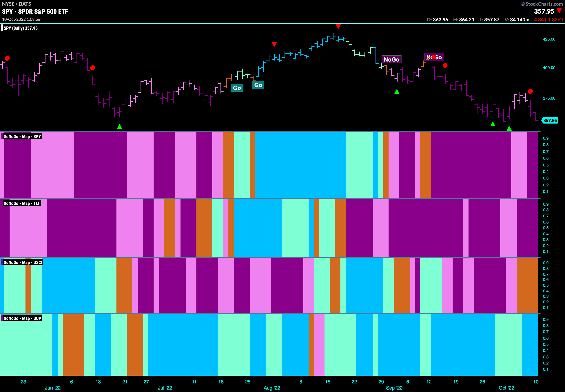Image resolution: width=565 pixels, height=392 pixels.
Task: Click the red dot above the early October bars
Action: point(530,91)
